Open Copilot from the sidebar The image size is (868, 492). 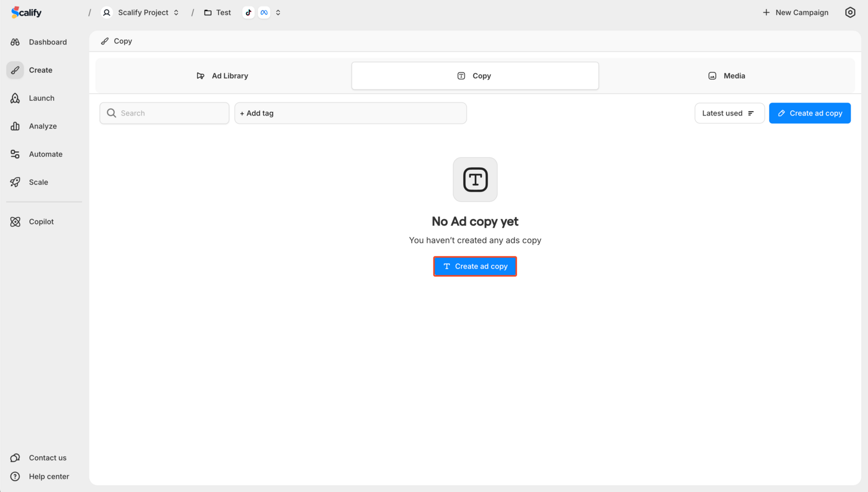pos(41,221)
